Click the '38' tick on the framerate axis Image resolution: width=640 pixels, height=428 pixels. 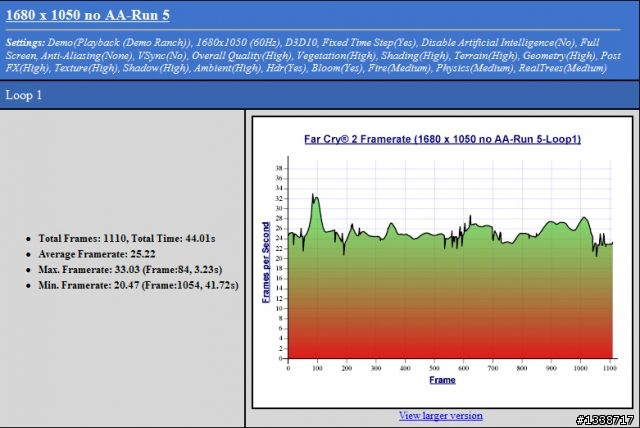279,168
